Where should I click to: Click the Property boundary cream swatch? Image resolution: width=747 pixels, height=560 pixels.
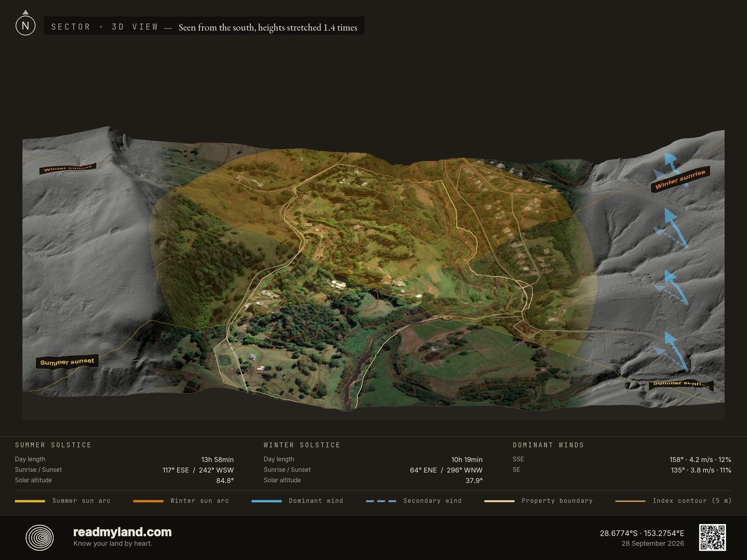[x=499, y=501]
